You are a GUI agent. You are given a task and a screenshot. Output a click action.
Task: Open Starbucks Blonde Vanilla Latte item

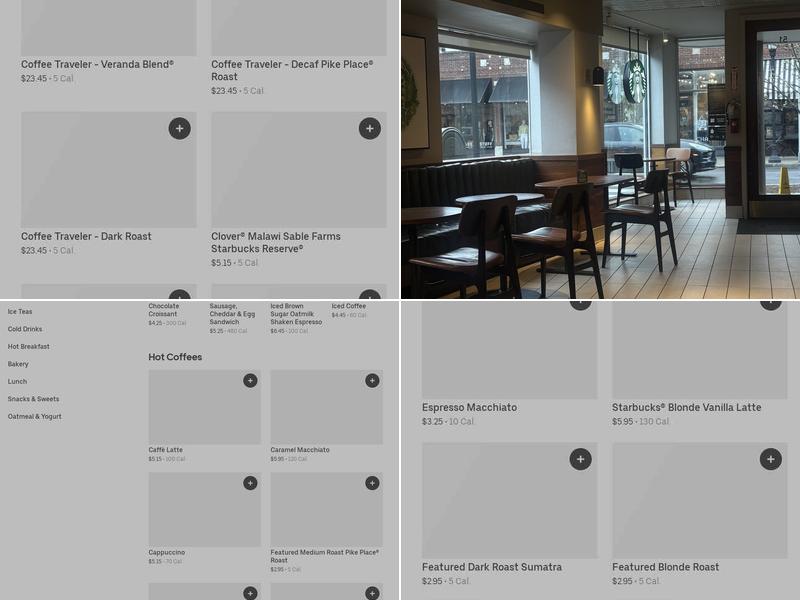point(687,407)
